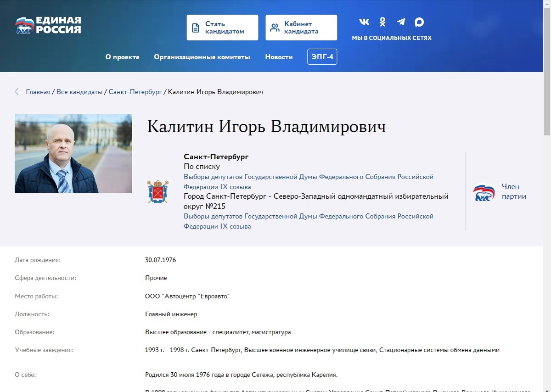Click the Стать кандидатом button
Image resolution: width=551 pixels, height=392 pixels.
pos(222,27)
